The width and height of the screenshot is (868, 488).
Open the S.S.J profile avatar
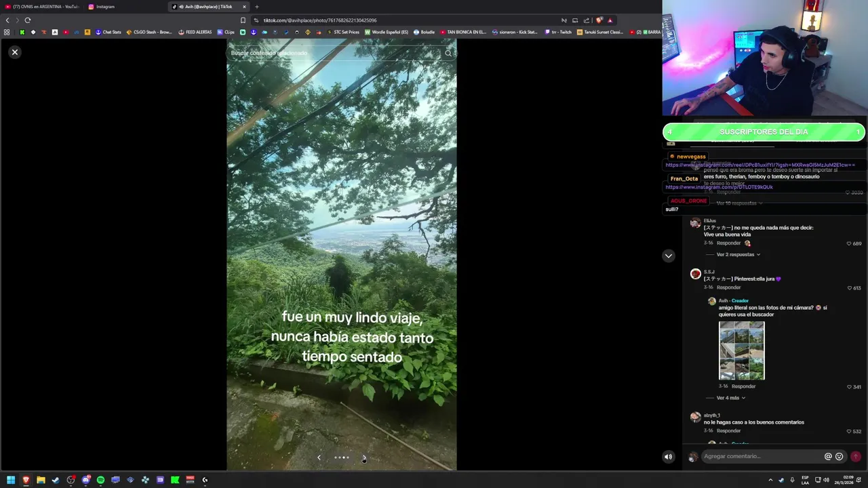[695, 274]
